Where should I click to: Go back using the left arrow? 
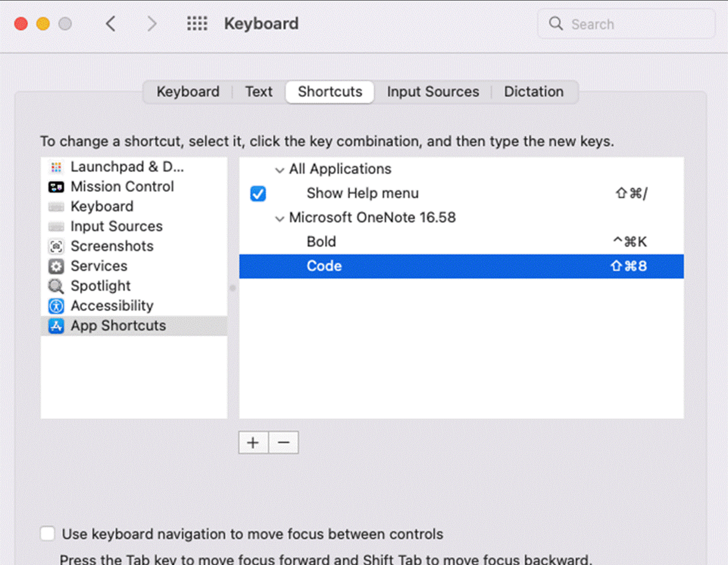tap(111, 24)
